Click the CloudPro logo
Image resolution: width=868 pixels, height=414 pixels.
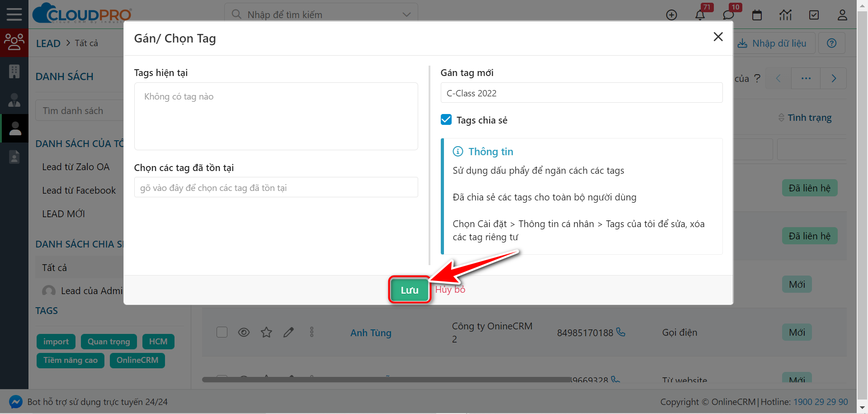(82, 13)
